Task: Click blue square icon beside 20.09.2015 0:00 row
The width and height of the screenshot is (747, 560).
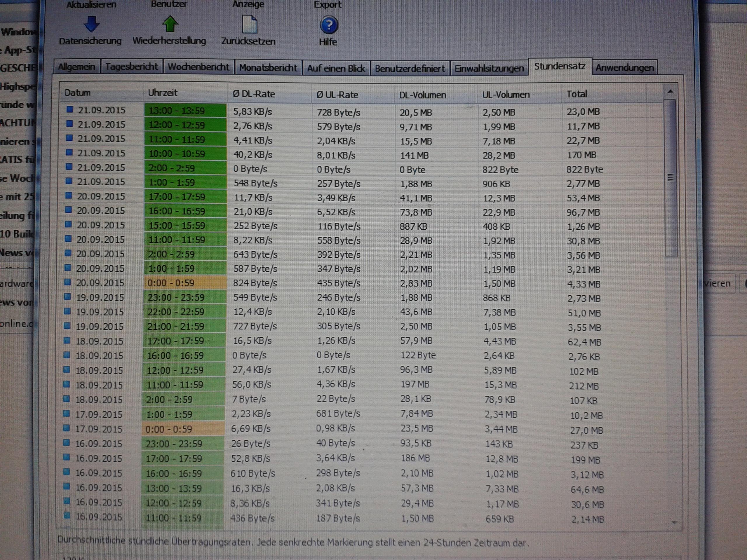Action: pyautogui.click(x=68, y=282)
